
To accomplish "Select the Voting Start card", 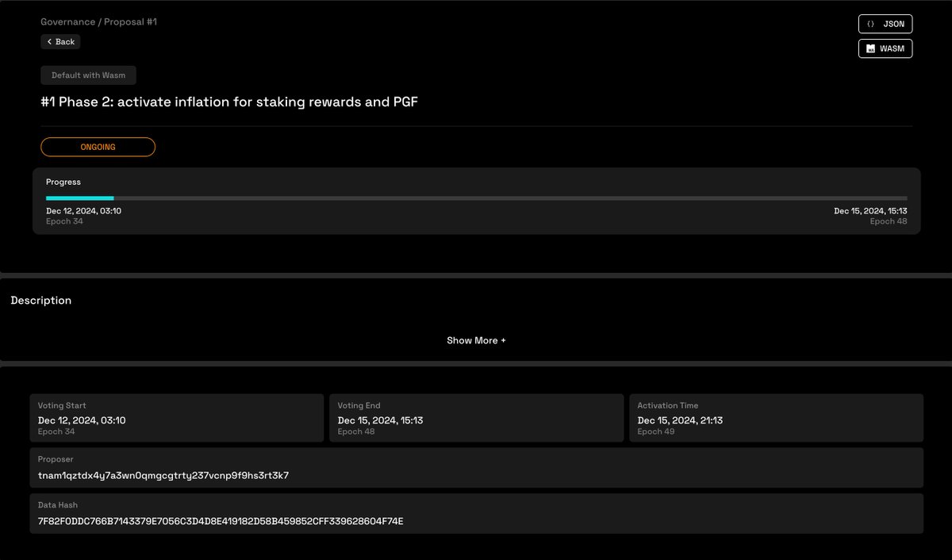I will coord(176,419).
